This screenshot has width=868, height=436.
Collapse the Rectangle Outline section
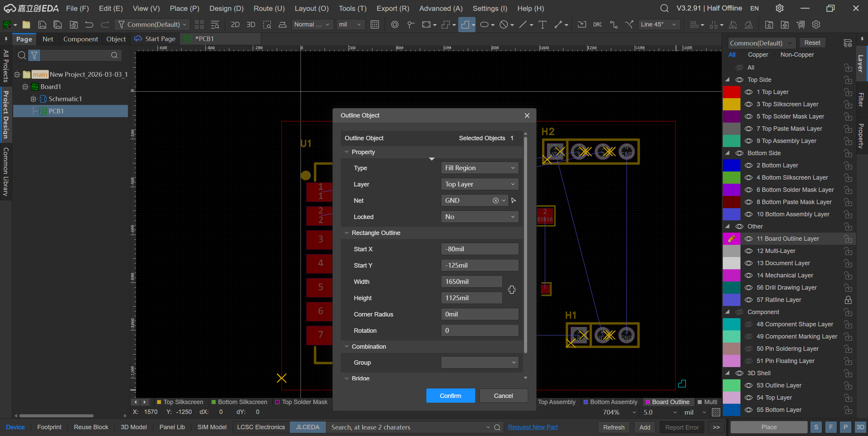(347, 233)
